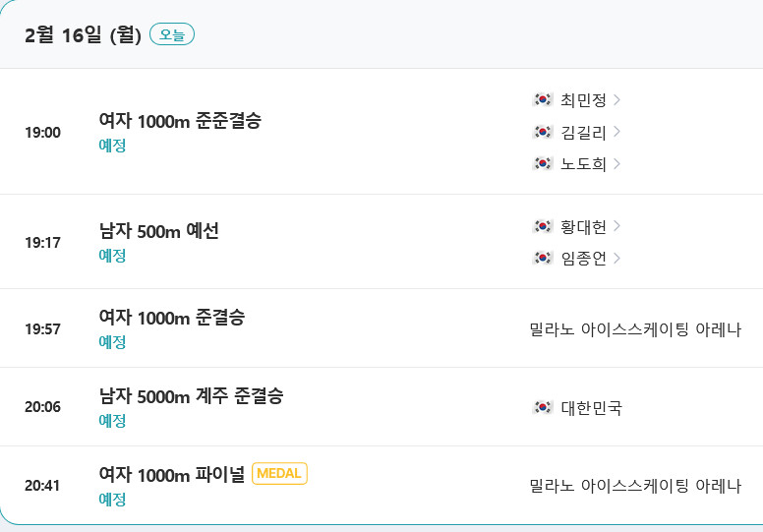This screenshot has width=763, height=532.
Task: Expand the chevron next to 노도희
Action: coord(616,162)
